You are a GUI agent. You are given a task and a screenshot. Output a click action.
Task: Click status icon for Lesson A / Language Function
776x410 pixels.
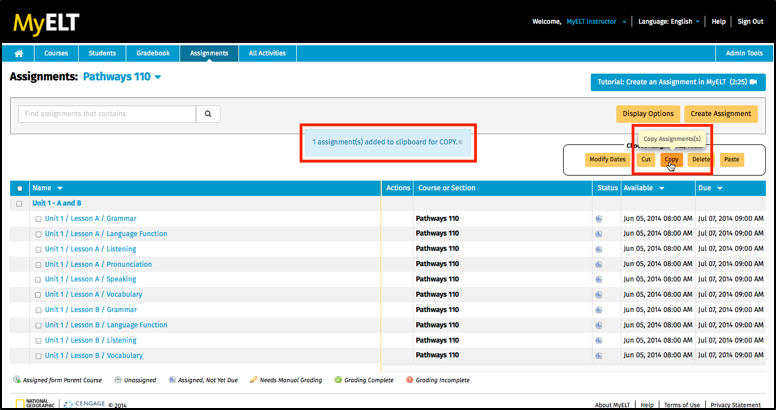point(599,234)
